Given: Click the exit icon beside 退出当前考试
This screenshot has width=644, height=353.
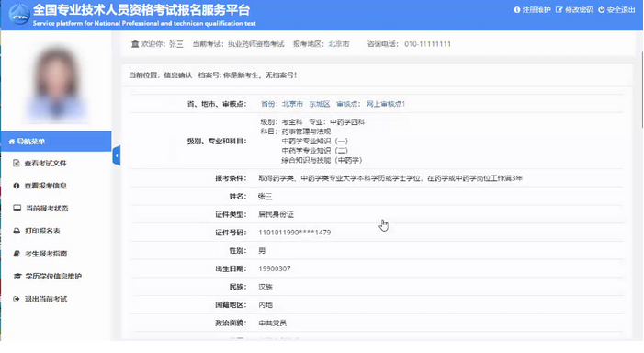Looking at the screenshot, I should 16,299.
